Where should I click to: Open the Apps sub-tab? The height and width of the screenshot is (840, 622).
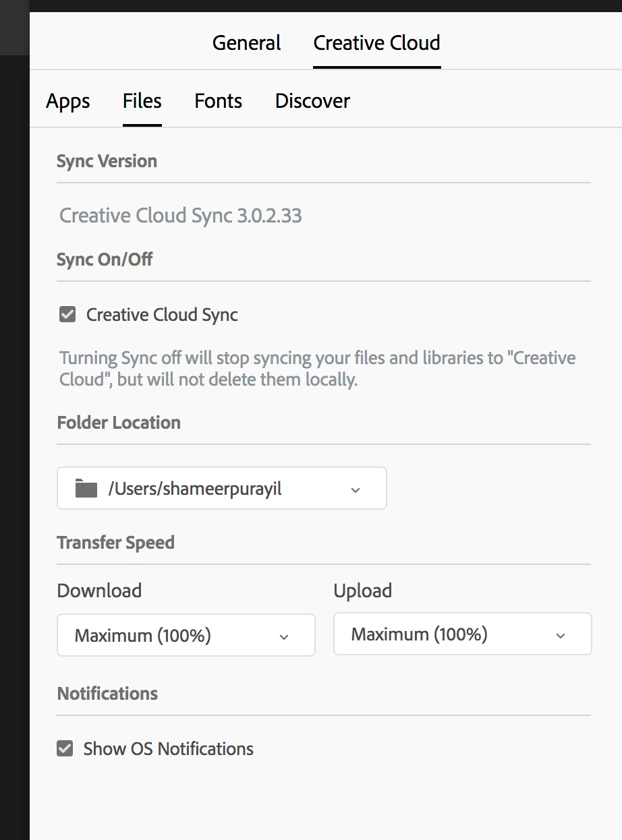coord(68,101)
